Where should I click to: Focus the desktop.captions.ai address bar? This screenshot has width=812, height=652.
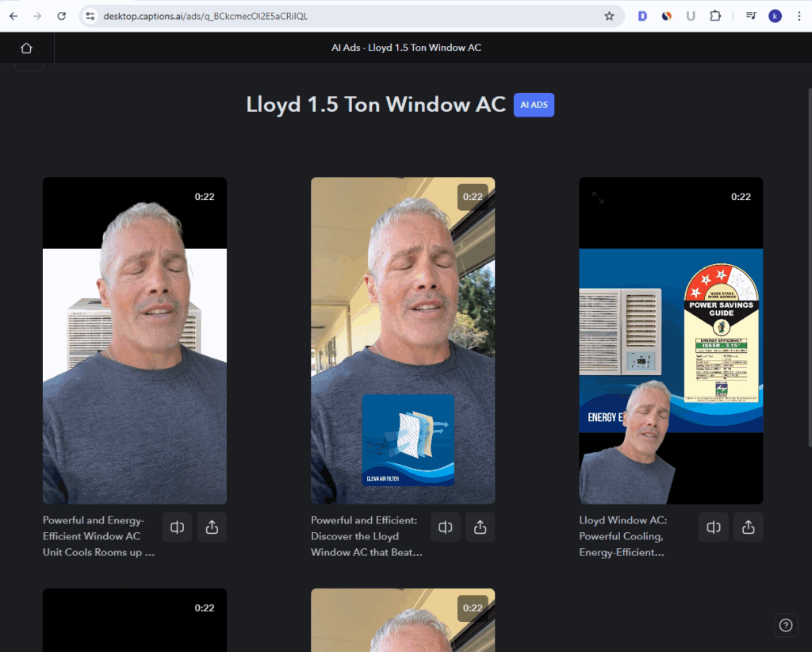351,16
